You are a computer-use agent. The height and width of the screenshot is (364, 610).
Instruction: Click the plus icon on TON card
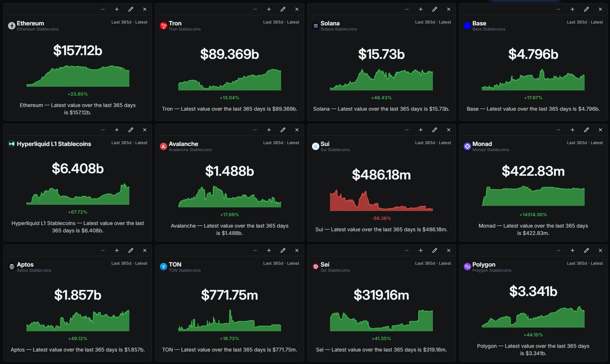tap(269, 251)
